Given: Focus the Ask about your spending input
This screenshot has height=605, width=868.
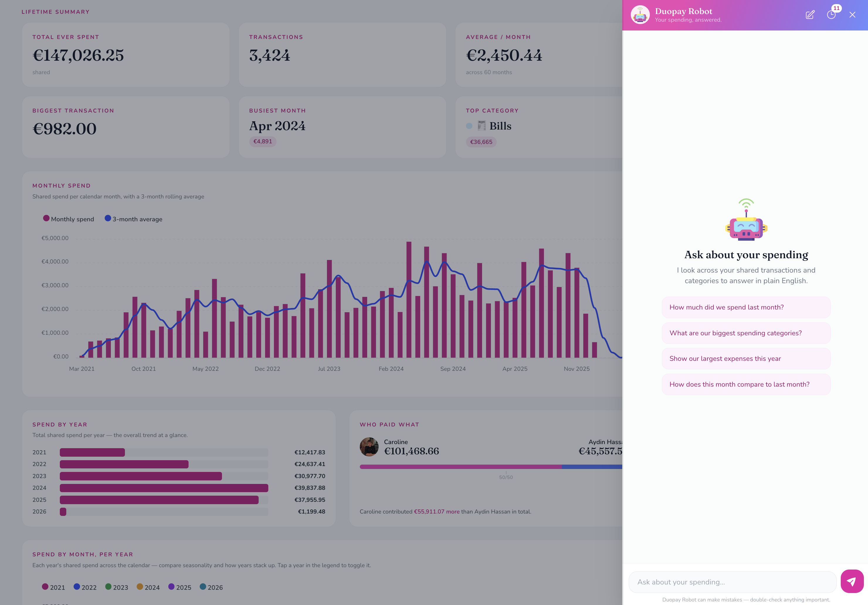Looking at the screenshot, I should coord(732,582).
